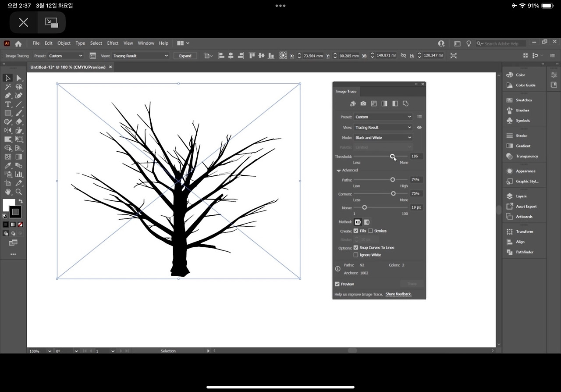Screen dimensions: 561x392
Task: Open the Pathfinder panel
Action: pyautogui.click(x=524, y=252)
